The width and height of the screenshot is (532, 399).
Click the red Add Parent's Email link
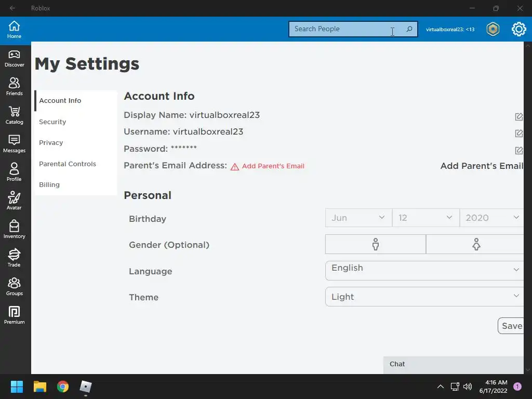273,166
